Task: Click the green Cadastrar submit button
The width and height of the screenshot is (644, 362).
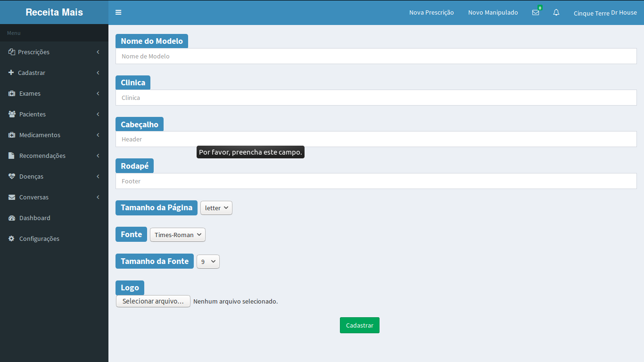Action: coord(360,325)
